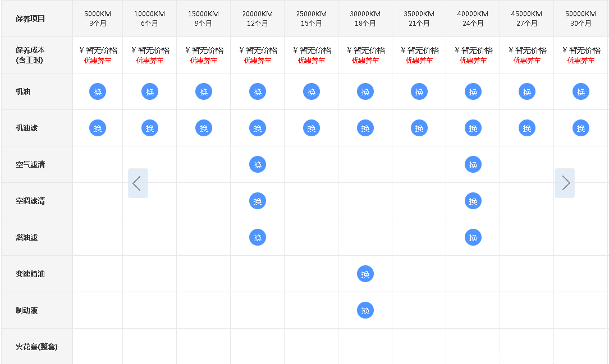The height and width of the screenshot is (364, 609).
Task: Click the 保养项目 header cell
Action: (x=30, y=19)
